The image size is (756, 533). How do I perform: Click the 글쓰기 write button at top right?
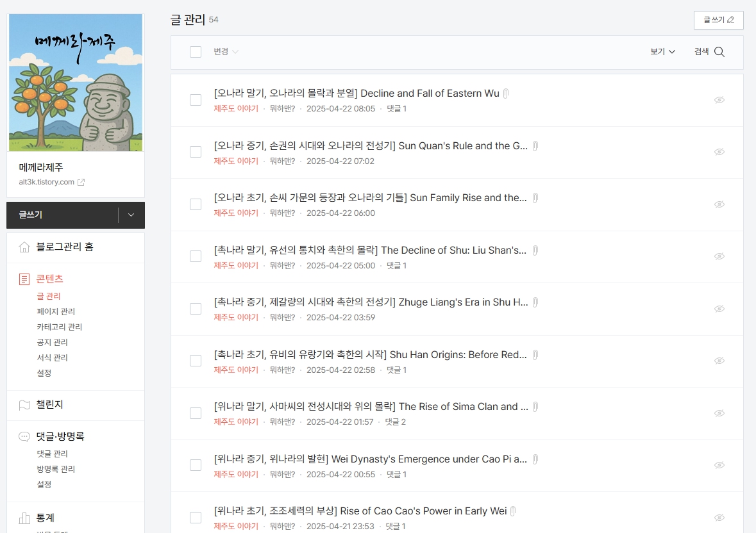tap(718, 20)
